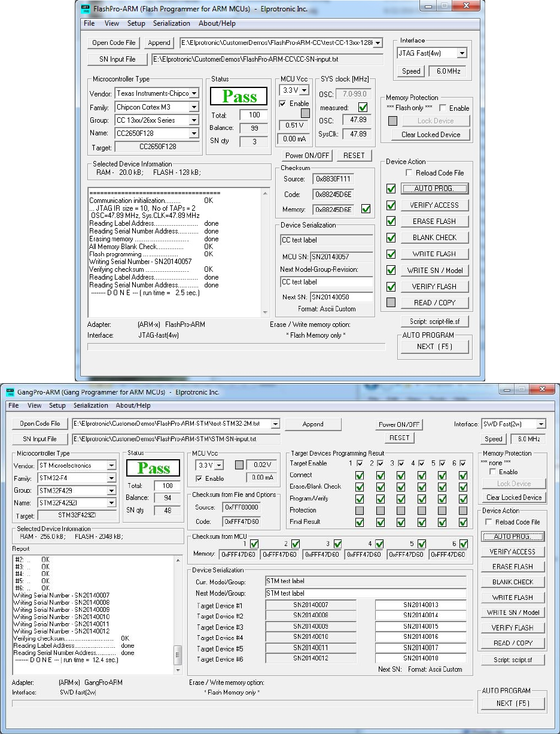The width and height of the screenshot is (560, 734).
Task: Toggle Reload Code File checkbox in FlashPro
Action: click(409, 173)
